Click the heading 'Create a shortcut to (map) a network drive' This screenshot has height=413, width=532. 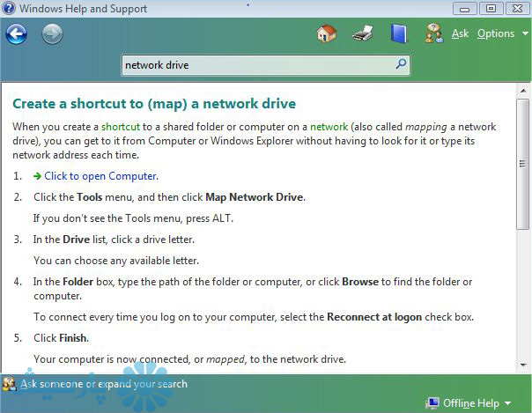coord(154,104)
